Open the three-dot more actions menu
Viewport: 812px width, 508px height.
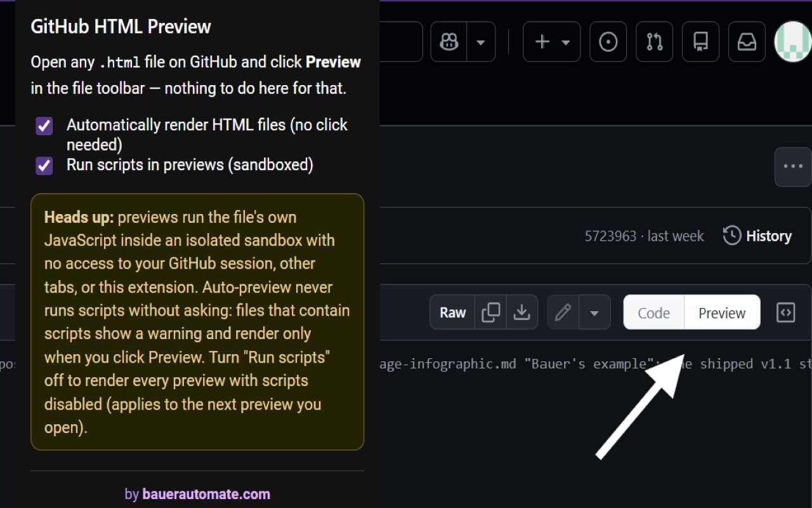coord(793,167)
